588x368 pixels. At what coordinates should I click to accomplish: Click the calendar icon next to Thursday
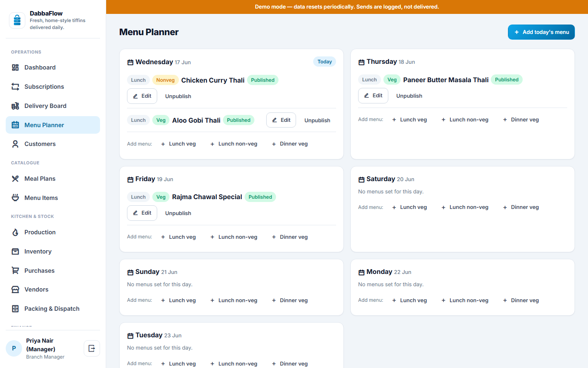point(361,62)
